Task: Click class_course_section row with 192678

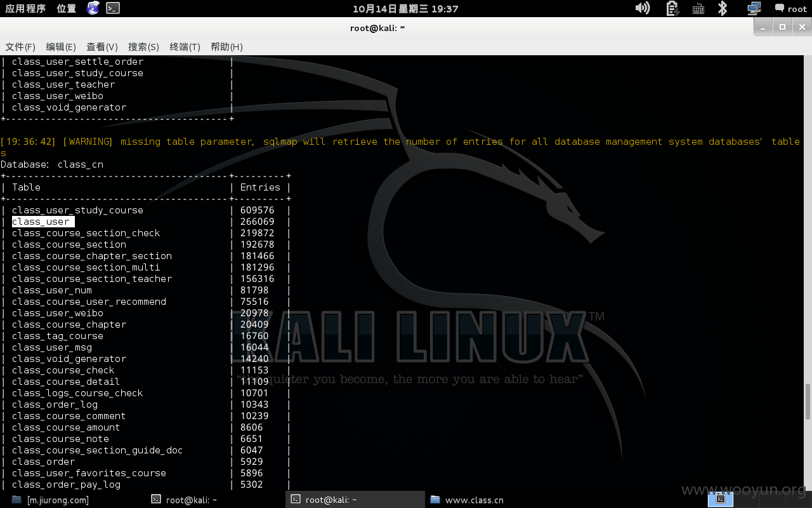Action: tap(145, 244)
